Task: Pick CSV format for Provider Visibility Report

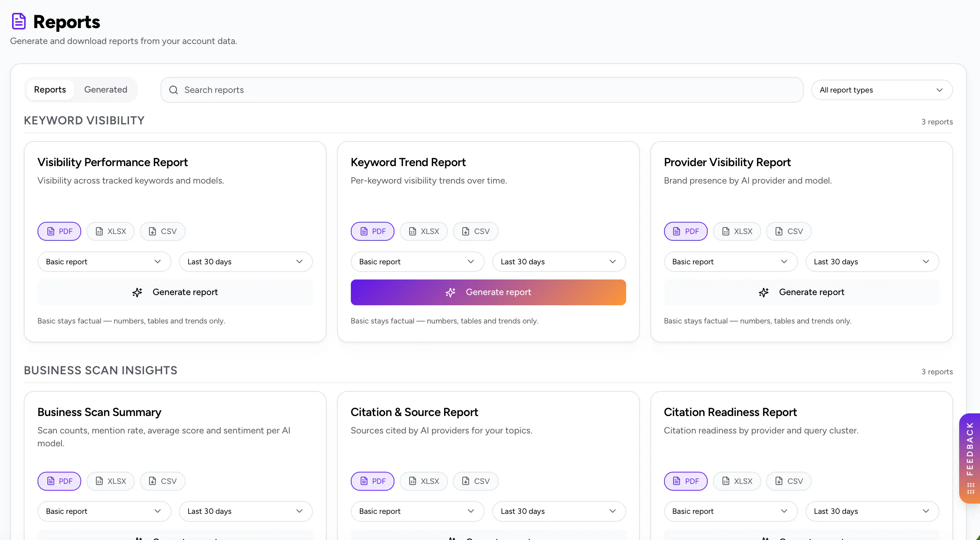Action: click(788, 231)
